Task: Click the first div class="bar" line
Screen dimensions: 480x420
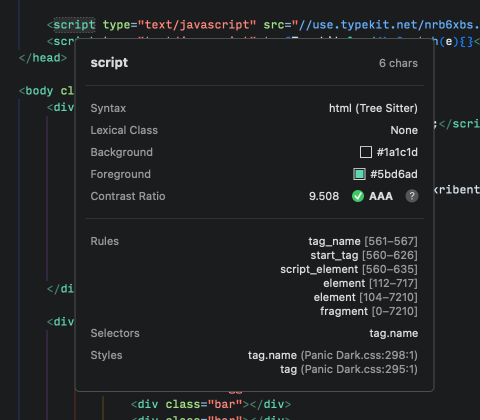Action: point(211,404)
